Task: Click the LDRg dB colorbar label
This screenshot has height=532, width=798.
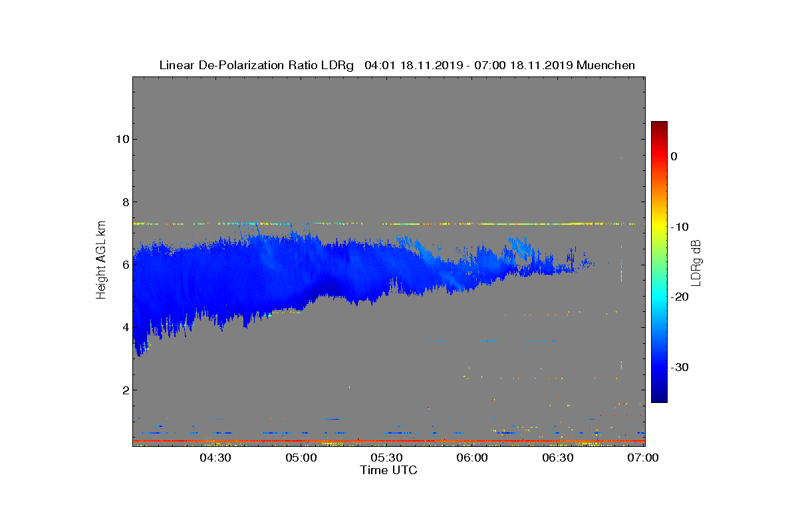Action: [696, 262]
